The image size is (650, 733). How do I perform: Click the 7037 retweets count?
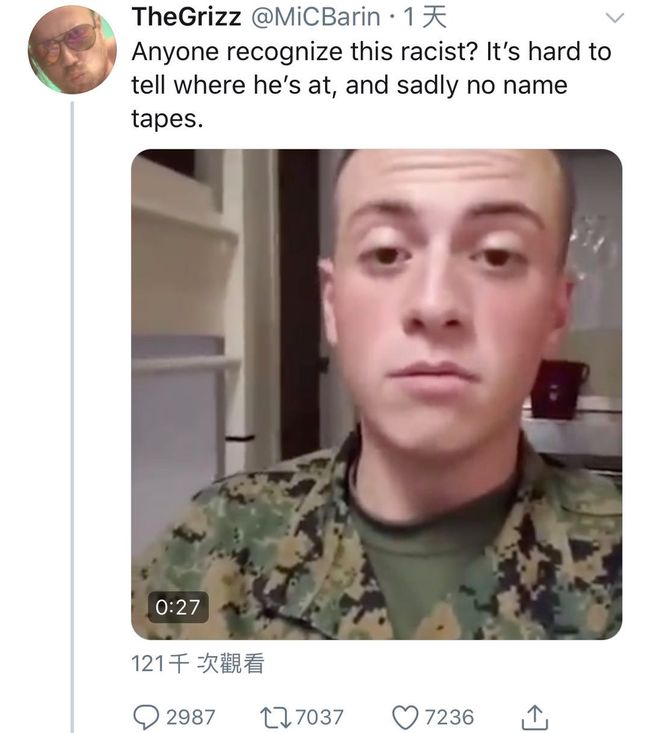coord(319,718)
